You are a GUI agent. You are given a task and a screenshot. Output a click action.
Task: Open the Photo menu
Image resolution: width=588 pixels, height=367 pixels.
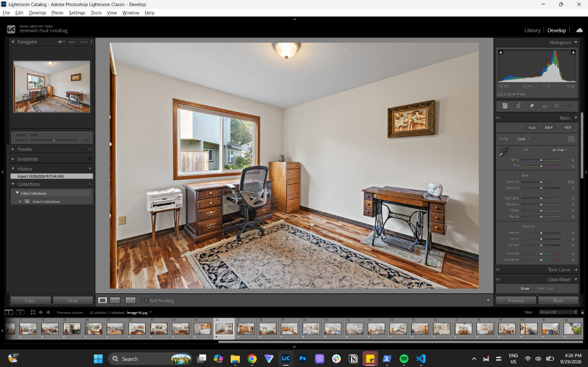click(x=57, y=13)
